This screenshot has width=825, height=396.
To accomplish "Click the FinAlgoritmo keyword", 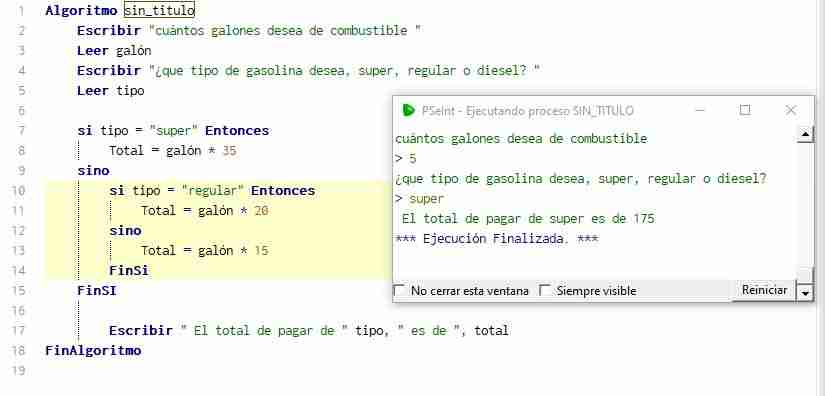I will (x=93, y=350).
